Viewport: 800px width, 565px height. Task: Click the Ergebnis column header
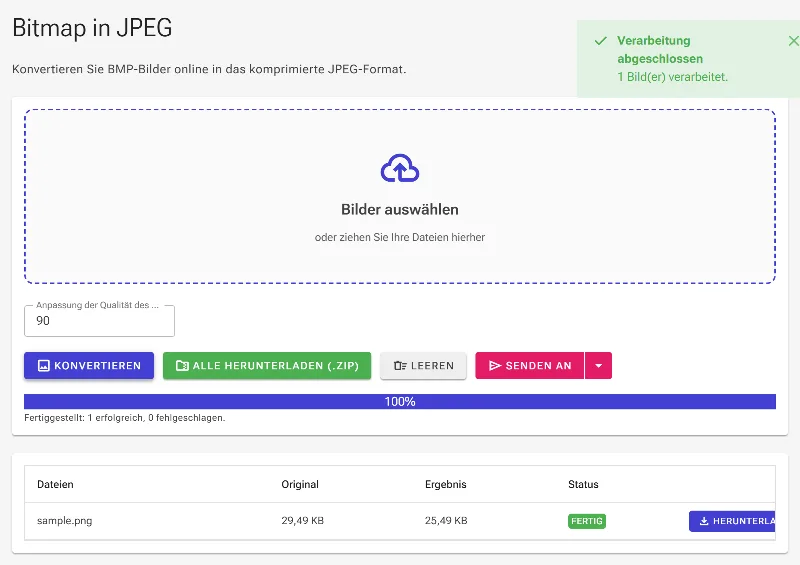click(x=445, y=484)
